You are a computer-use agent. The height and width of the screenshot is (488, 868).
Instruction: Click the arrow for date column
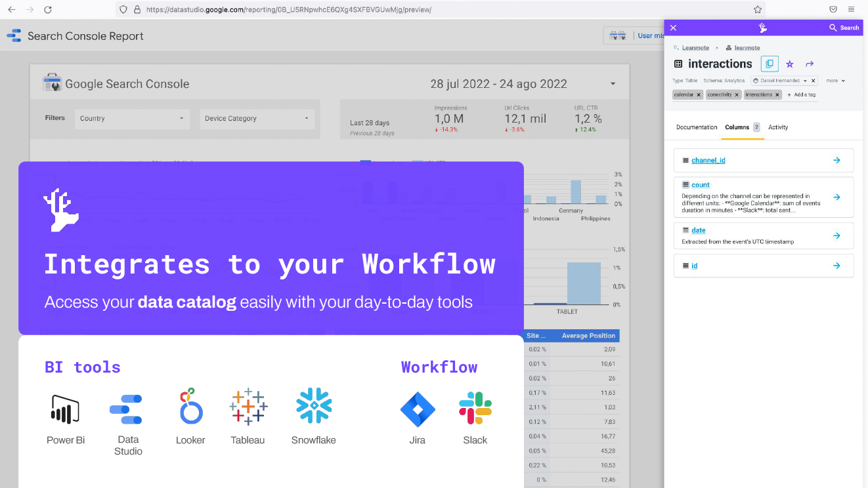coord(836,235)
